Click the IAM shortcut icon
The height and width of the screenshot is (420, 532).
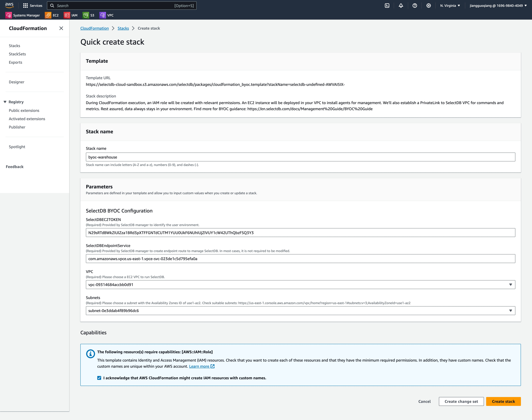[x=67, y=15]
